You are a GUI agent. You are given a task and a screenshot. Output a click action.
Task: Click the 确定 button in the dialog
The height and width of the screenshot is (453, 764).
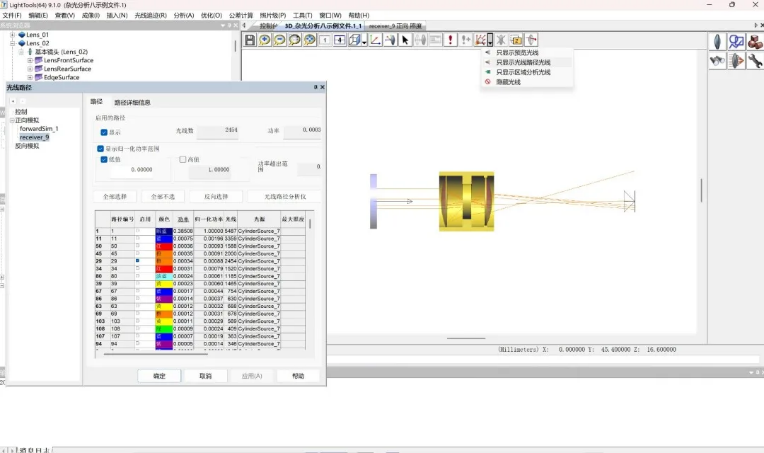(x=159, y=376)
